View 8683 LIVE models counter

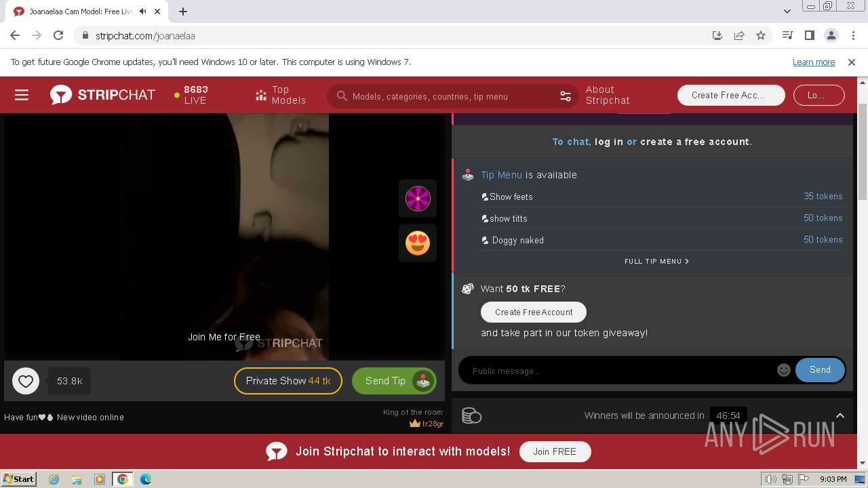coord(191,95)
